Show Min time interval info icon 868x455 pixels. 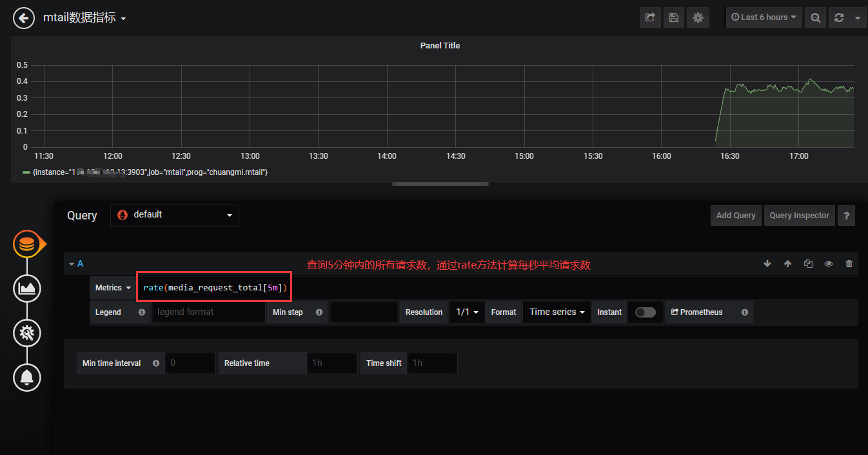tap(156, 363)
